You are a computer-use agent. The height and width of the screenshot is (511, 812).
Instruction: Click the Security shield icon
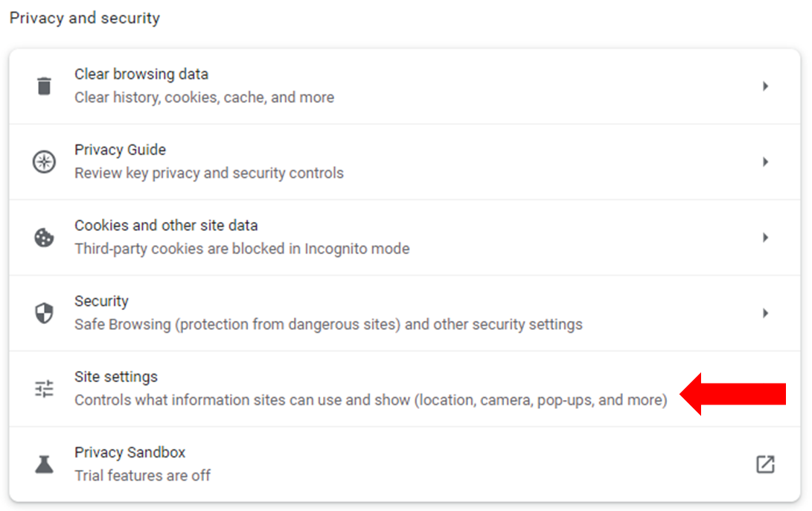click(44, 313)
